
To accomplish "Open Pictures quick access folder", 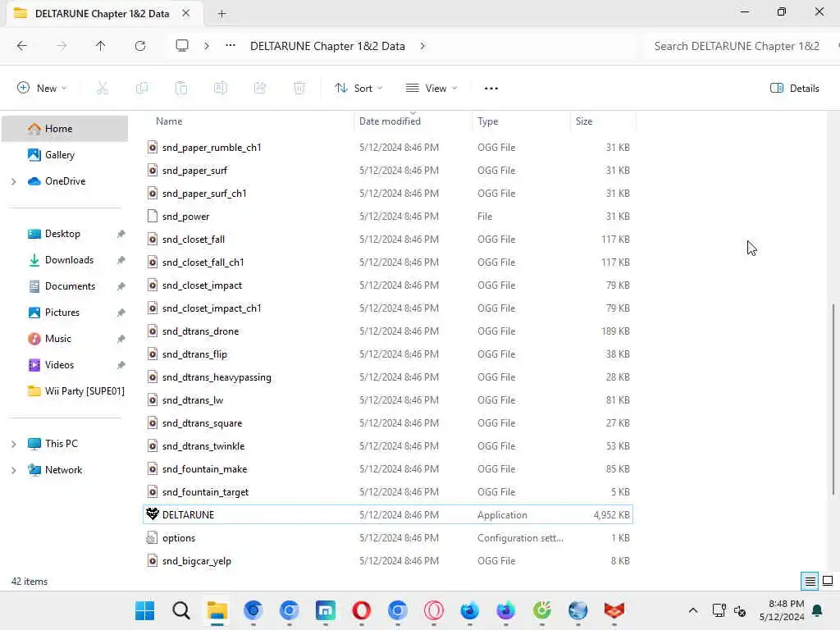I will click(62, 313).
